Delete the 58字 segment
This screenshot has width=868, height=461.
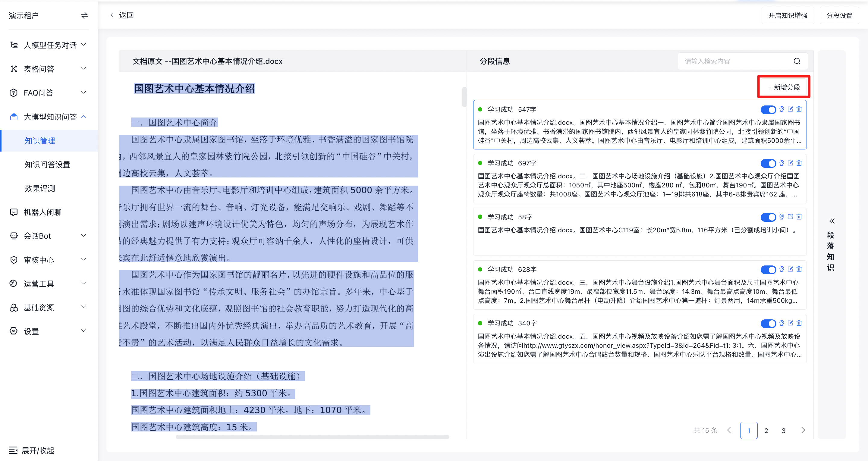tap(799, 217)
